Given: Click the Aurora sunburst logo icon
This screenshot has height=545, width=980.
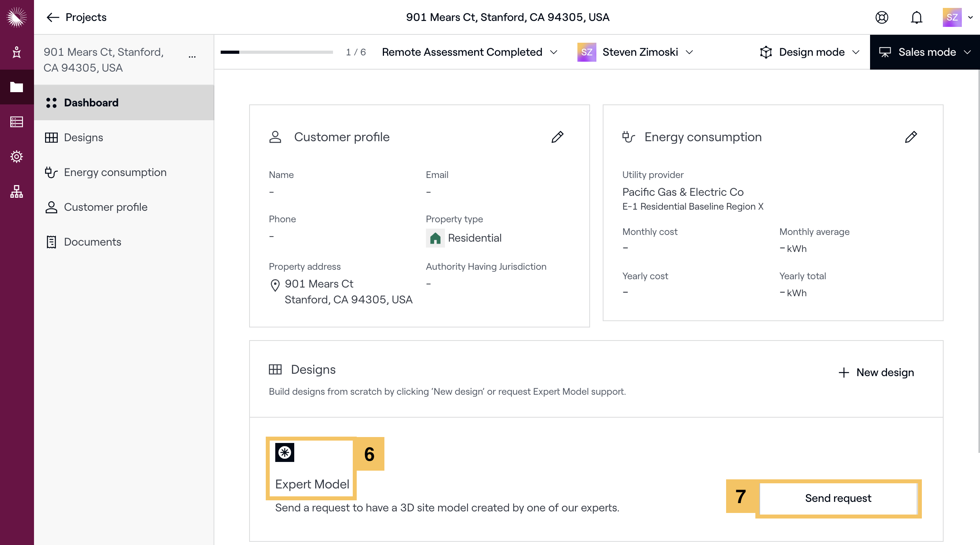Looking at the screenshot, I should coord(17,17).
